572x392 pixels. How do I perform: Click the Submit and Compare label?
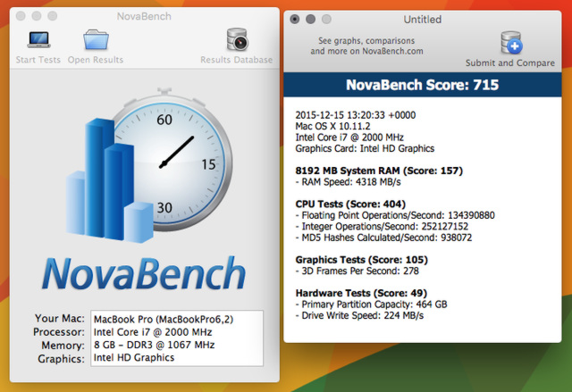click(x=510, y=63)
